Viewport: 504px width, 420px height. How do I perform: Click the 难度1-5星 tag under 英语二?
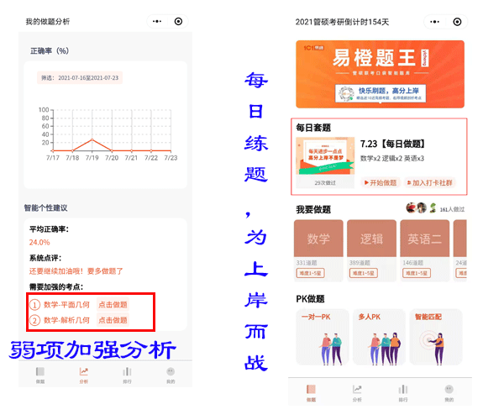point(417,273)
